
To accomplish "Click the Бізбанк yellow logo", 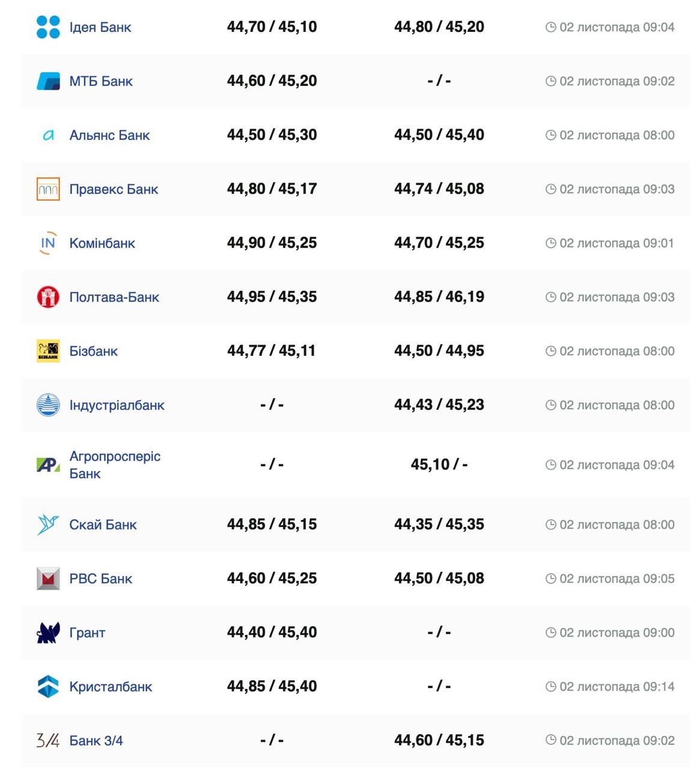I will click(48, 351).
